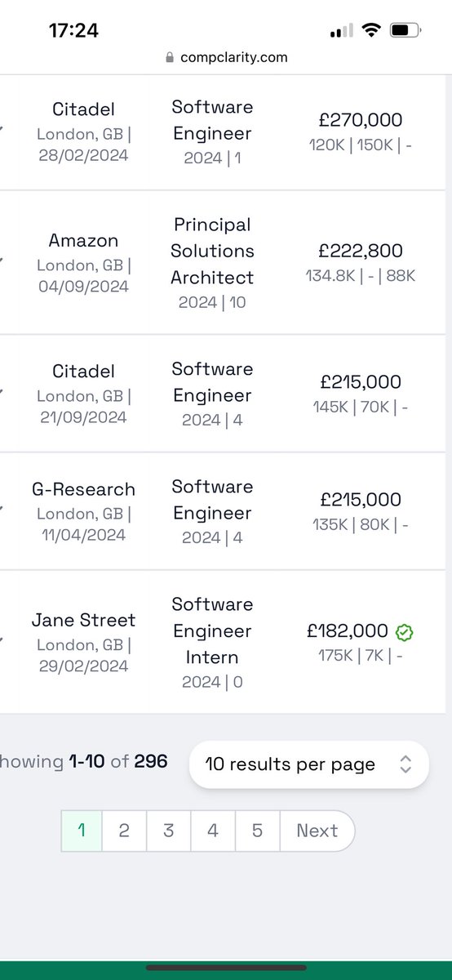This screenshot has width=452, height=980.
Task: Tap the 17:24 clock in status bar
Action: click(73, 31)
